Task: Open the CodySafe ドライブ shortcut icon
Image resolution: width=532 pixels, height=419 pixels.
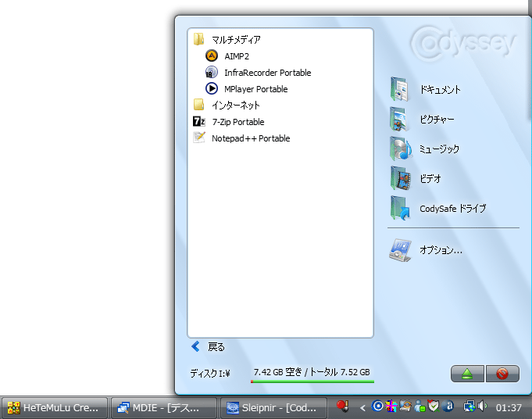Action: click(x=400, y=208)
